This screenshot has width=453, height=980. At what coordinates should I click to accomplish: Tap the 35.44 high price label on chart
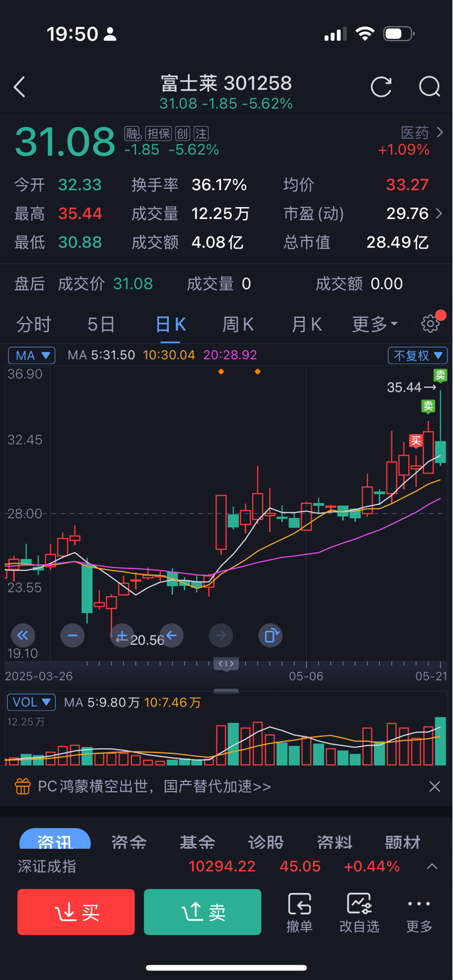pyautogui.click(x=404, y=387)
